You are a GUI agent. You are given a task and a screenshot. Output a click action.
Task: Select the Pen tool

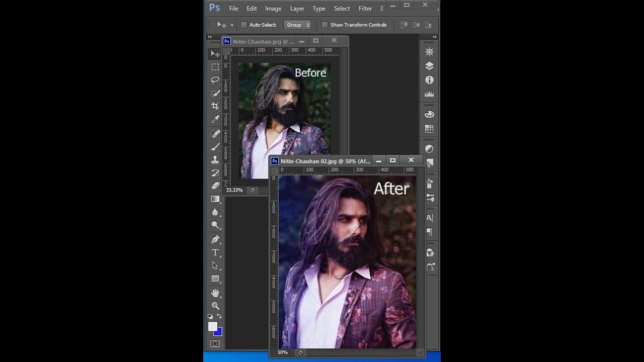point(215,239)
